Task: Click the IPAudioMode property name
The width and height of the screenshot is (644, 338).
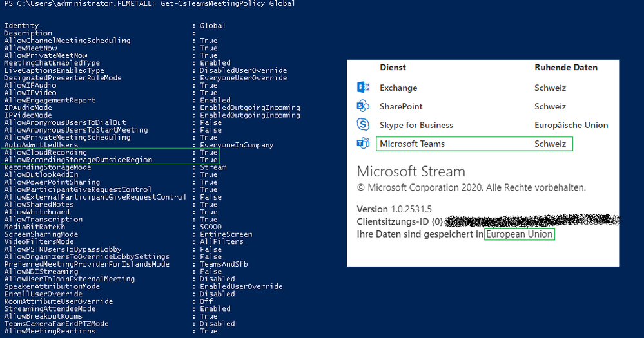Action: pos(28,108)
